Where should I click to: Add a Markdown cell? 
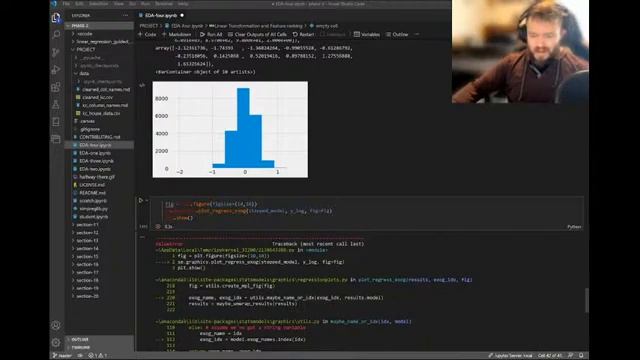point(177,34)
